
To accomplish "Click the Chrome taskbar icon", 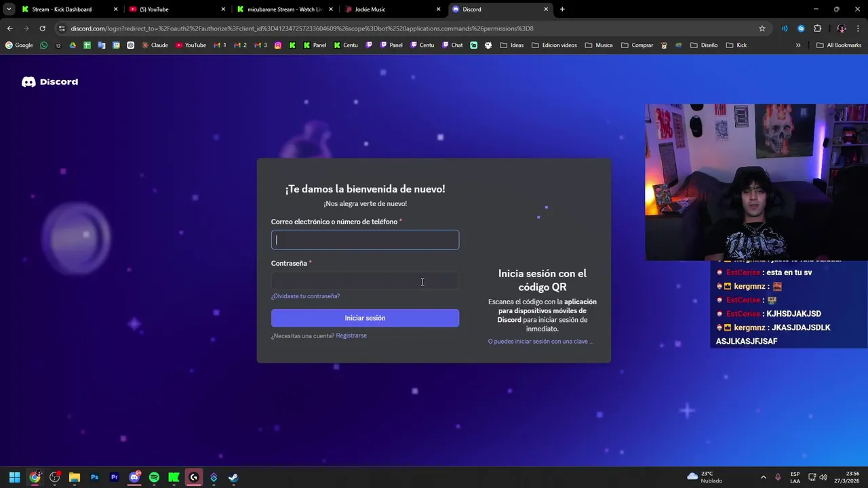I will pos(35,477).
